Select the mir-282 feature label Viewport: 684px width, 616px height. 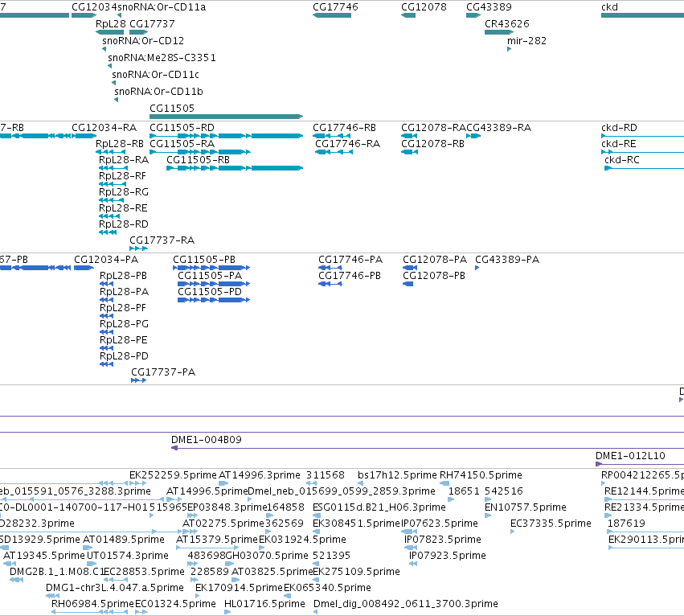(x=526, y=40)
